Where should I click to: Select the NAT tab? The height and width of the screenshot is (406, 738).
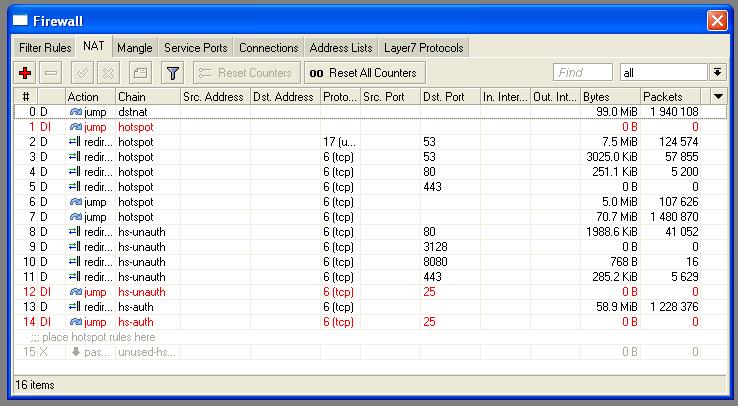(x=94, y=46)
